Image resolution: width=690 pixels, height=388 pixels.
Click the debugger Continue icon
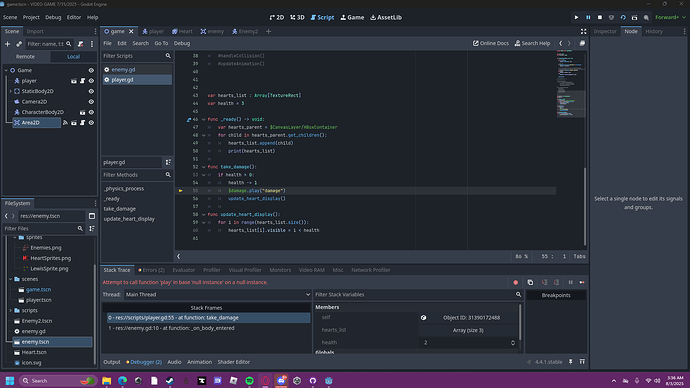pyautogui.click(x=582, y=282)
